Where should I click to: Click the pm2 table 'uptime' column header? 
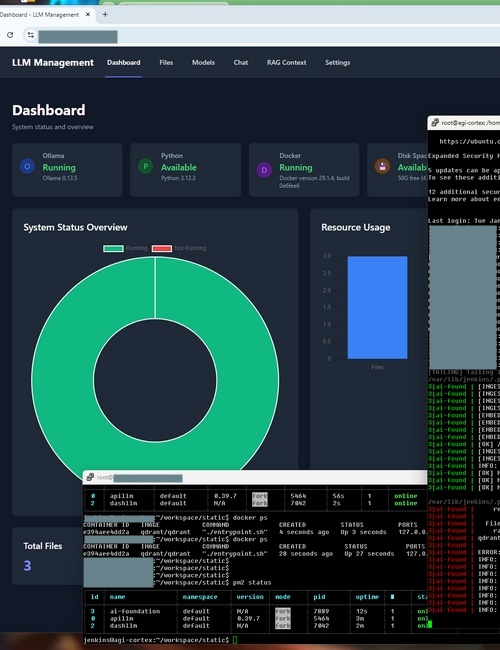tap(367, 597)
